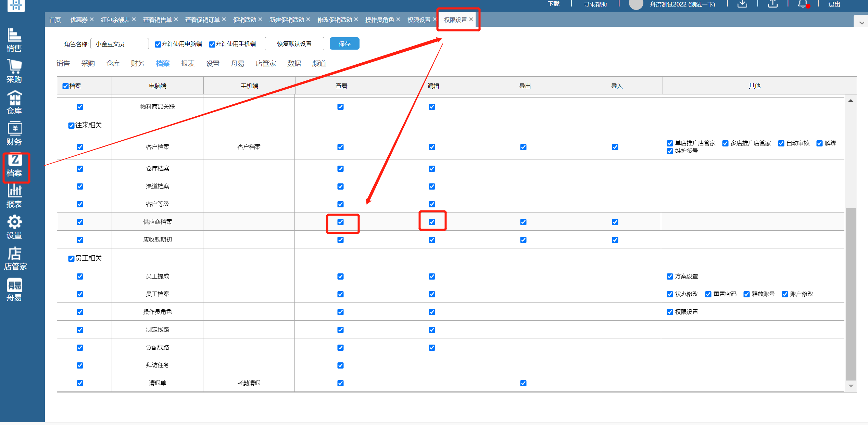This screenshot has width=868, height=425.
Task: Toggle 方案设置 option for 员工提成
Action: [x=670, y=276]
